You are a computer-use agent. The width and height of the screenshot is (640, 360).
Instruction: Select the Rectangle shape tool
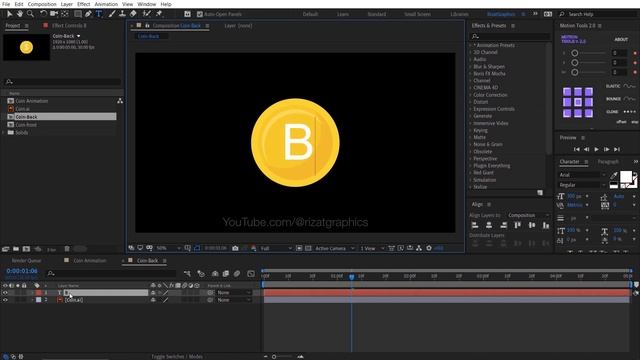click(78, 14)
